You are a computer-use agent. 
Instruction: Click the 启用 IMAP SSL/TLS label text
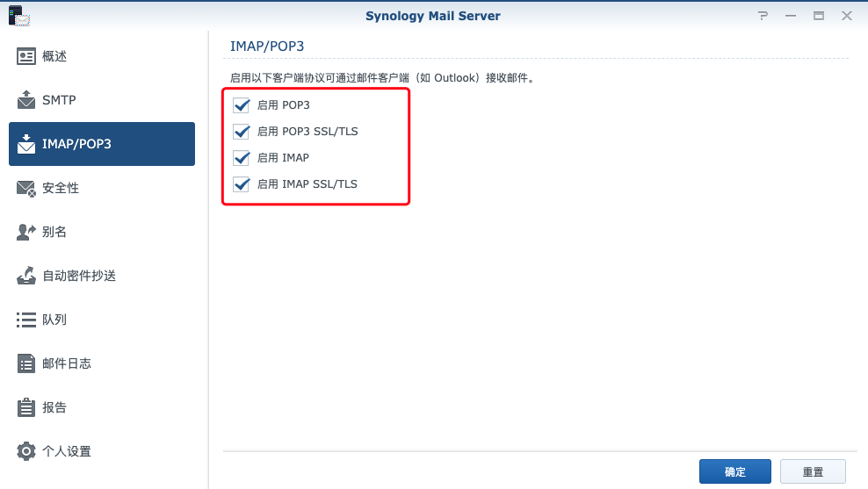(x=307, y=184)
